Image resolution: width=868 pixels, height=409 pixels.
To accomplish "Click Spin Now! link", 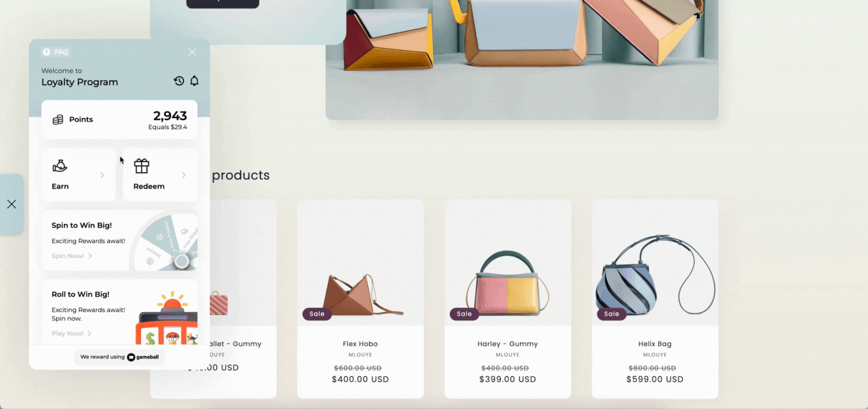I will pos(71,256).
